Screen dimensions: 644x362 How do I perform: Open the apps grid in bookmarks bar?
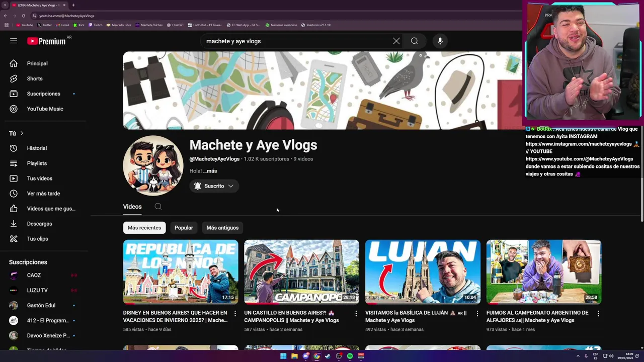(x=7, y=25)
